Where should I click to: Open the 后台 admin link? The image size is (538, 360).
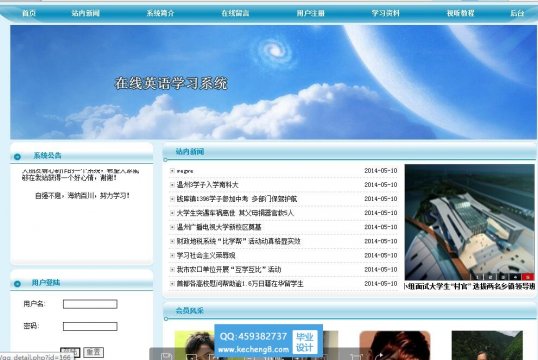coord(517,13)
